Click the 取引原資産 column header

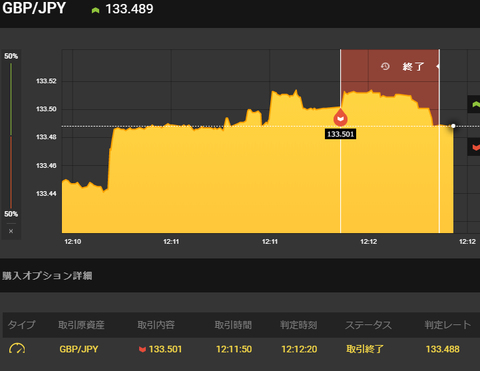point(81,325)
